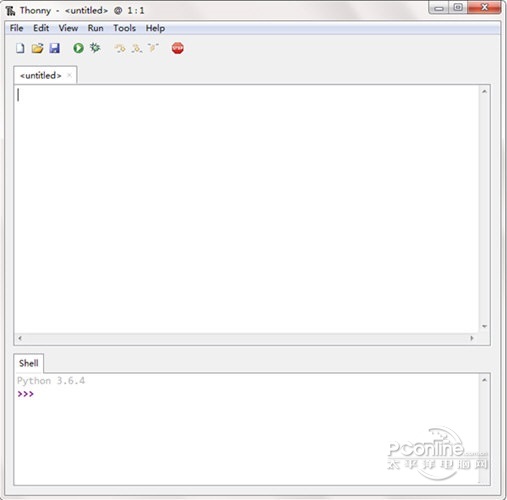Run the current script with green play icon
Viewport: 507px width, 500px height.
(x=78, y=48)
